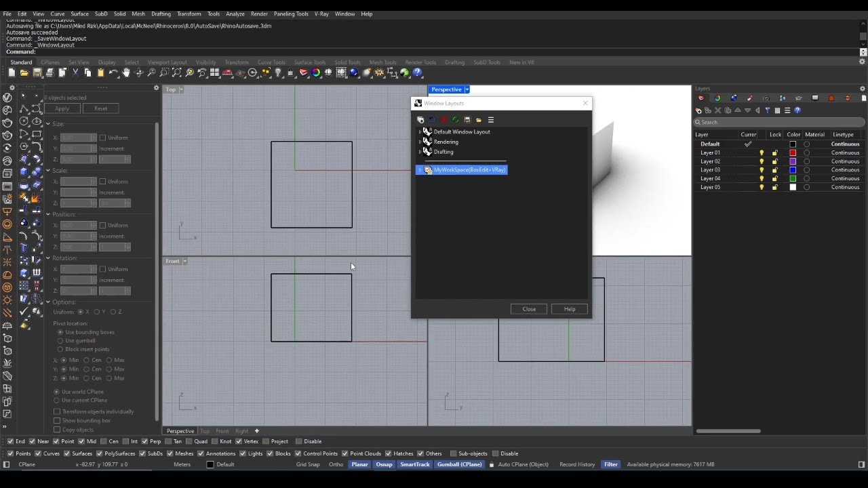
Task: Click the Save layout disk icon in Window Layouts
Action: [467, 120]
